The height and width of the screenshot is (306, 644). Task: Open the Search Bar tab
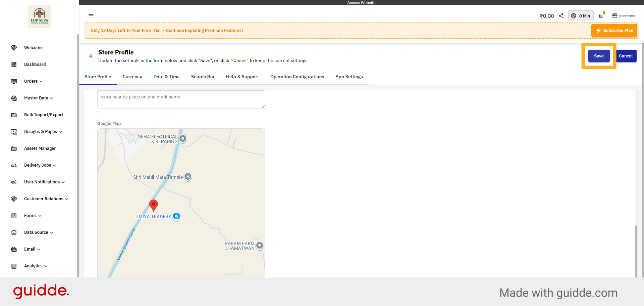203,77
